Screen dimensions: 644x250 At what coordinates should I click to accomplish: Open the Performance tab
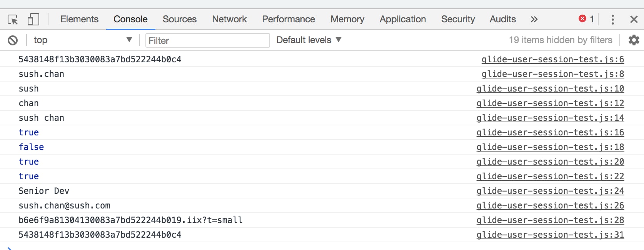(289, 19)
